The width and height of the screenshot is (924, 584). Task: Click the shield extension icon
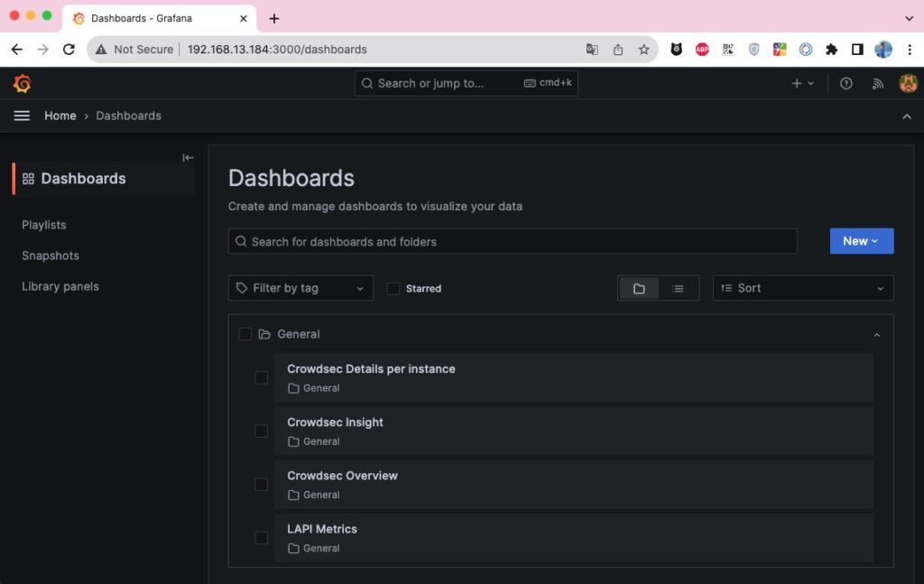click(x=753, y=50)
